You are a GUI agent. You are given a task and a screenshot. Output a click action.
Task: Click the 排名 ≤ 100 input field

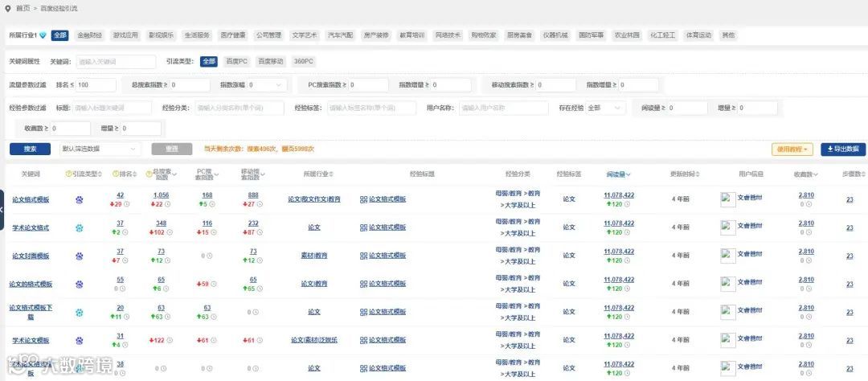coord(96,85)
